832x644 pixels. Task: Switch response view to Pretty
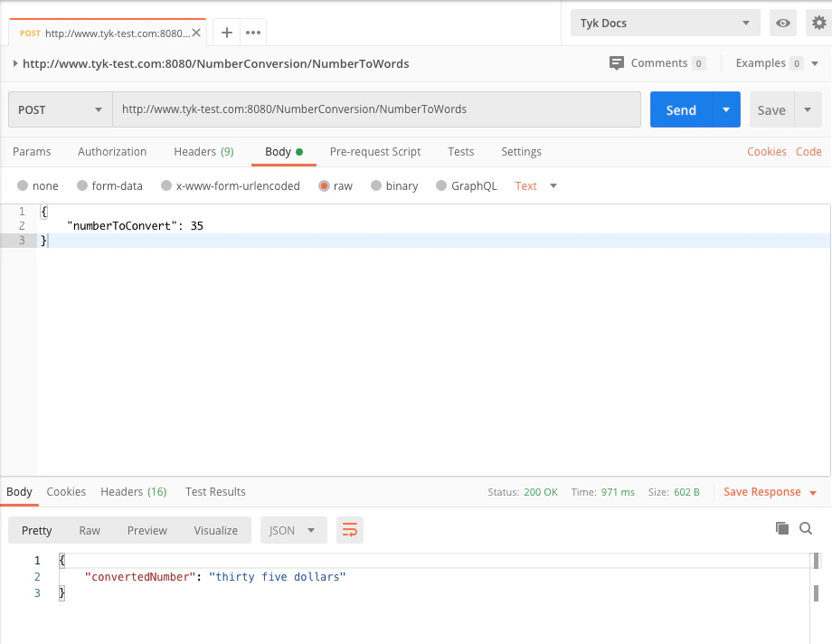tap(36, 530)
